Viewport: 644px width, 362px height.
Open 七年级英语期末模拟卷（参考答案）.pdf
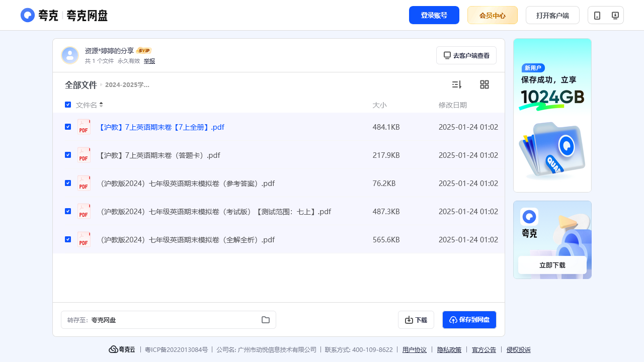coord(186,184)
